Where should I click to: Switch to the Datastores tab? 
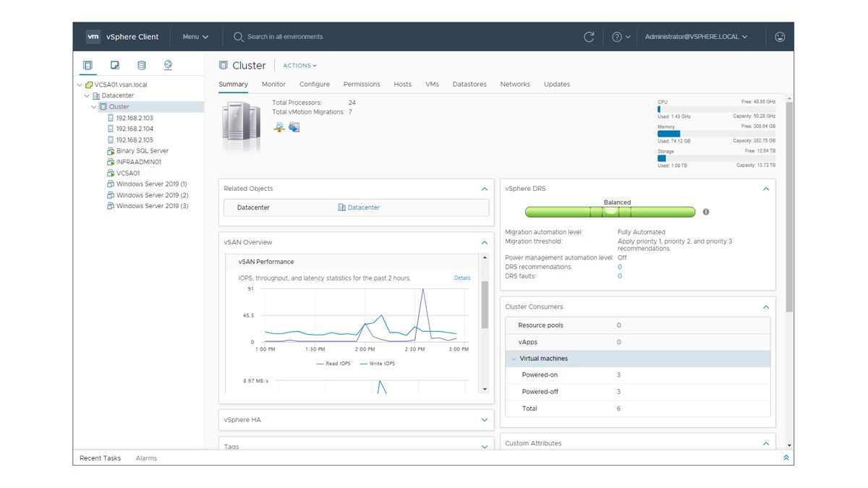(469, 84)
